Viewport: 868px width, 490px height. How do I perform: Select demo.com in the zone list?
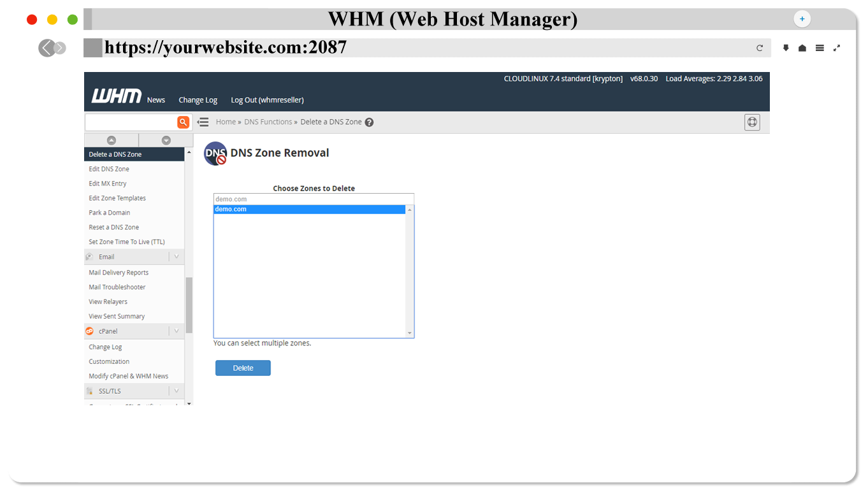310,209
